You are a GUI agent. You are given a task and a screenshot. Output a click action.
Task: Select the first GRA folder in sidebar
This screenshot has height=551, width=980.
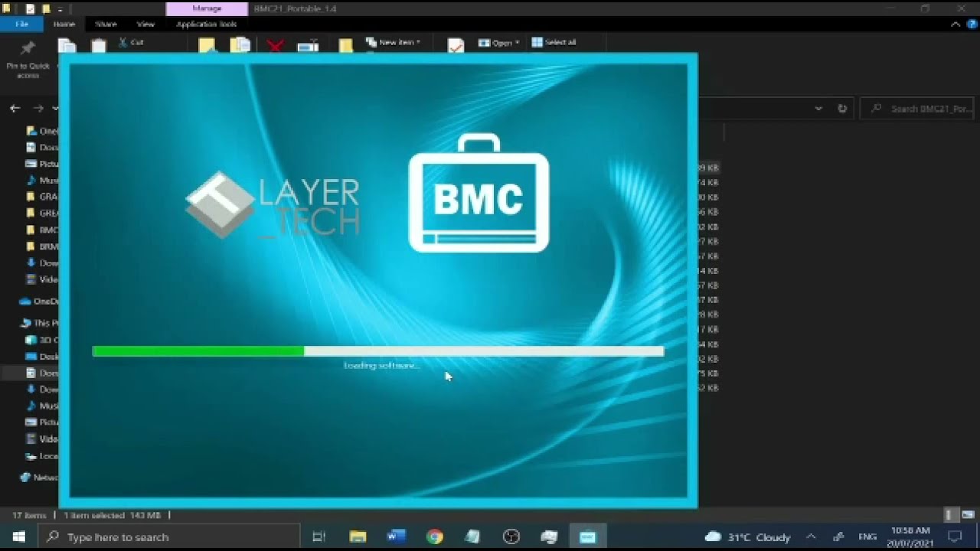[x=42, y=197]
